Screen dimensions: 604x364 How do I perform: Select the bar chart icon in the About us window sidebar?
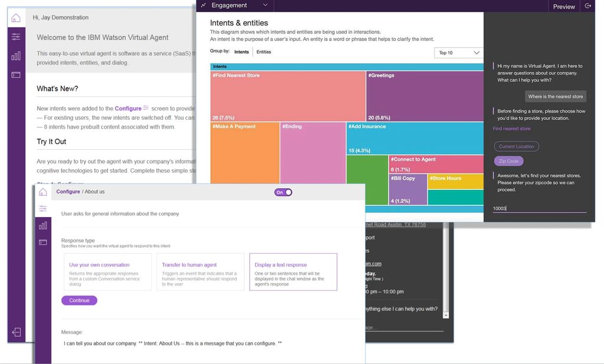click(x=42, y=225)
